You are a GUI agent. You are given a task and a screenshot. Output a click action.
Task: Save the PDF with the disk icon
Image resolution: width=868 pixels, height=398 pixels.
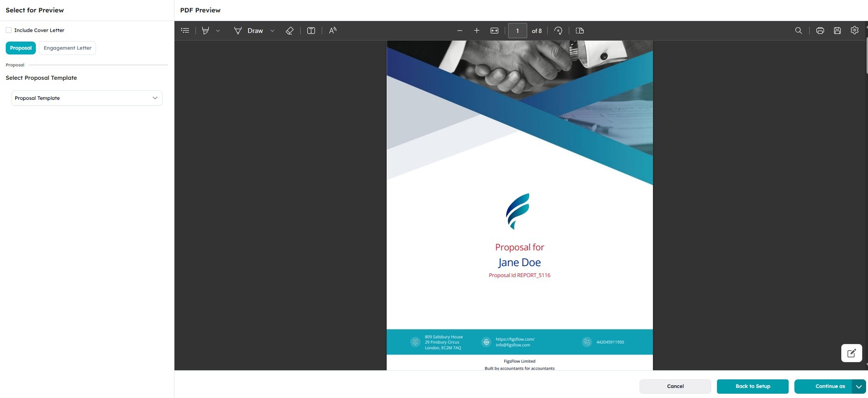[837, 31]
